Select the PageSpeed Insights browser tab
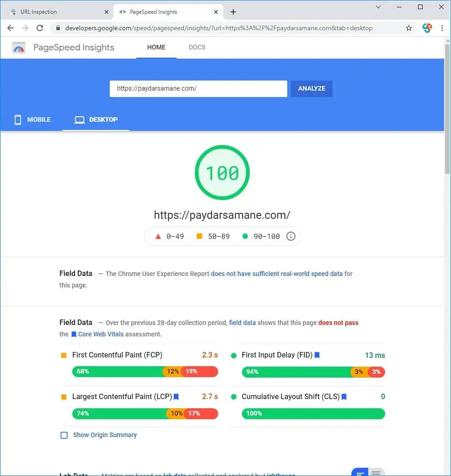 [168, 12]
